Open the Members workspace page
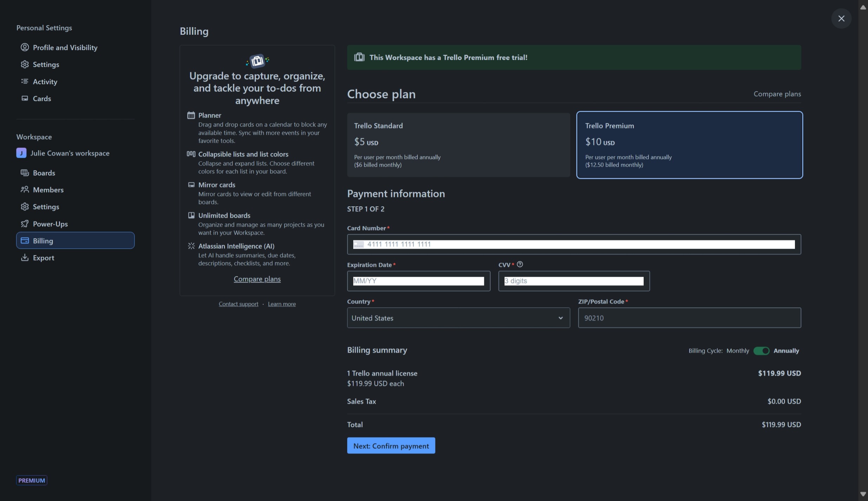Viewport: 868px width, 501px height. click(75, 189)
